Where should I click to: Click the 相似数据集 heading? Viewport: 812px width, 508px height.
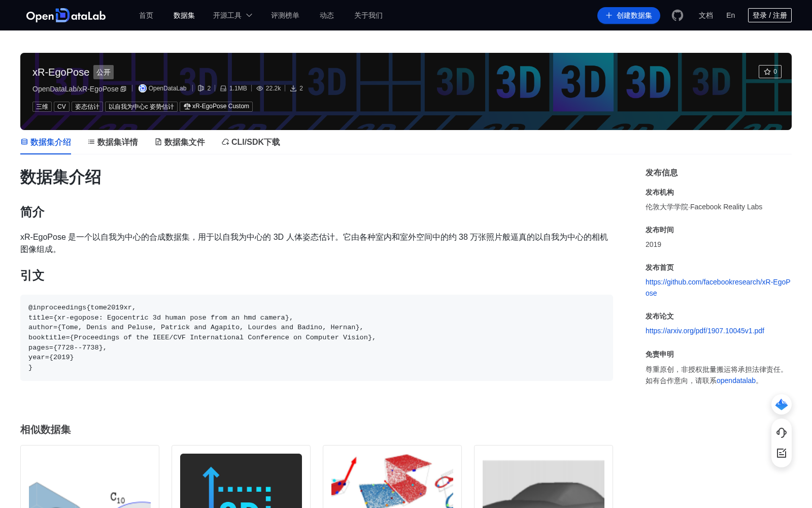[x=46, y=430]
